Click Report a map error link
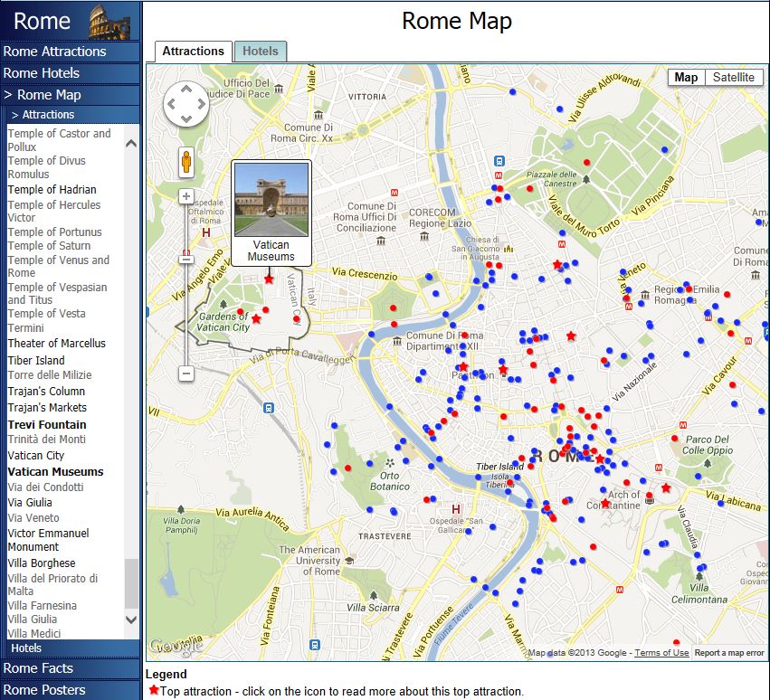Viewport: 770px width, 700px height. pos(728,652)
